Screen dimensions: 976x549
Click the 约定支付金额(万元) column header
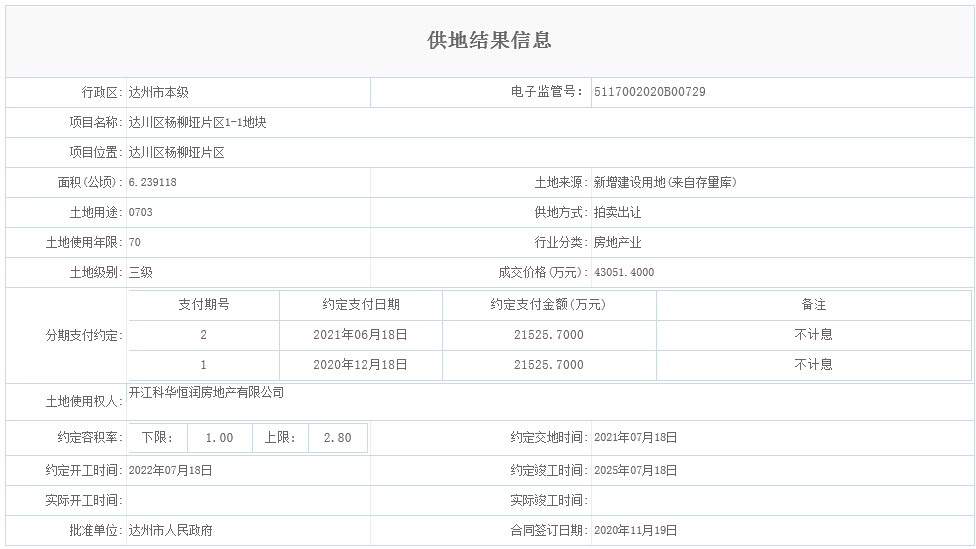(x=548, y=305)
